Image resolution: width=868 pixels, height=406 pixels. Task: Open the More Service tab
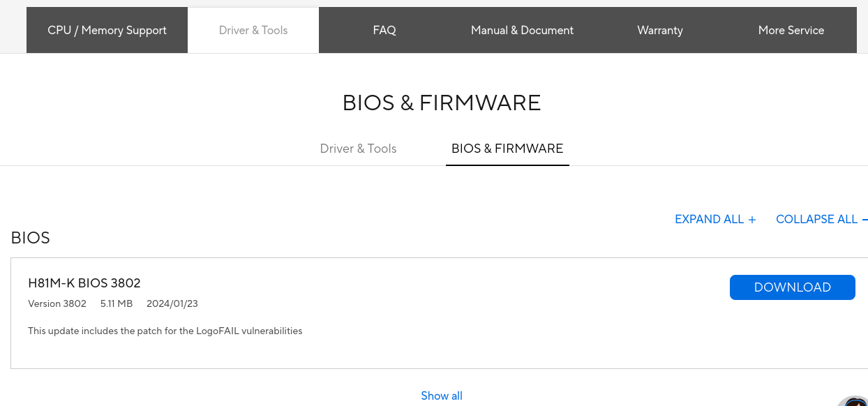[x=791, y=30]
